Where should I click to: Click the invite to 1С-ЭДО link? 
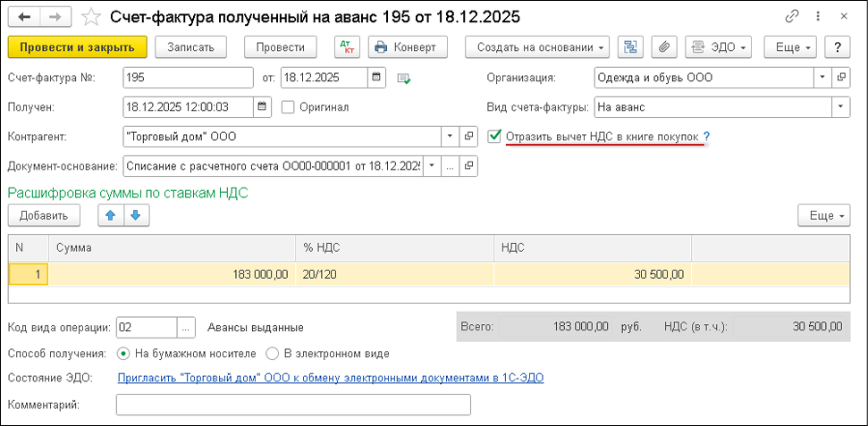tap(331, 378)
